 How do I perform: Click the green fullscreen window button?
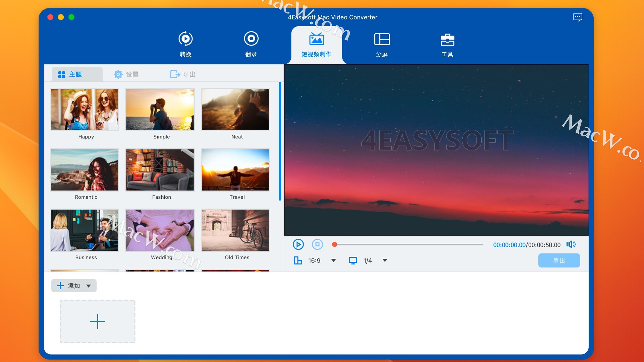71,17
